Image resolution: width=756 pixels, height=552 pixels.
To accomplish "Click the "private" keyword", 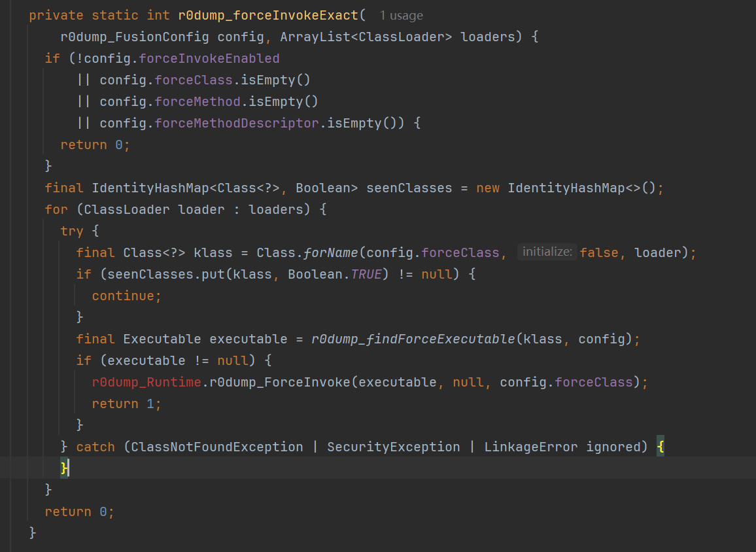I will (x=56, y=16).
